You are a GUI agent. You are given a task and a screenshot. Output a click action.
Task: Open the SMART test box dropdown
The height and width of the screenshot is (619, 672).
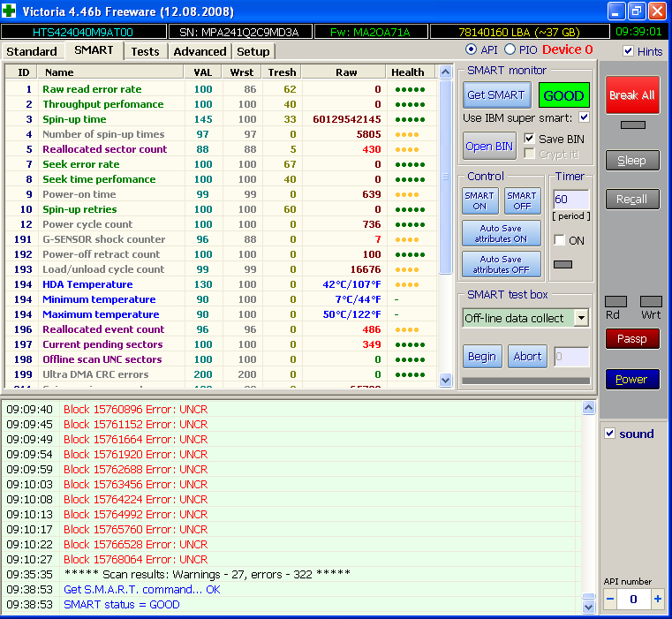581,318
